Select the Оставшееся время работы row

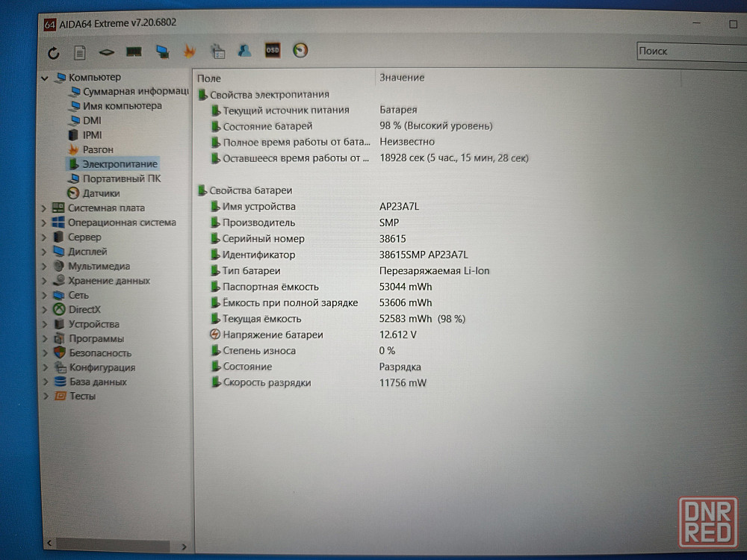370,158
